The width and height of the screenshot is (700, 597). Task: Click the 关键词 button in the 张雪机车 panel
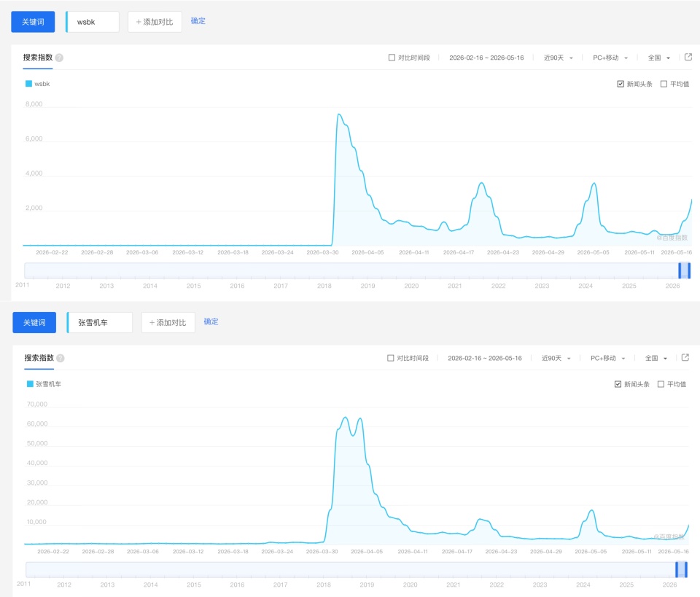(x=34, y=323)
